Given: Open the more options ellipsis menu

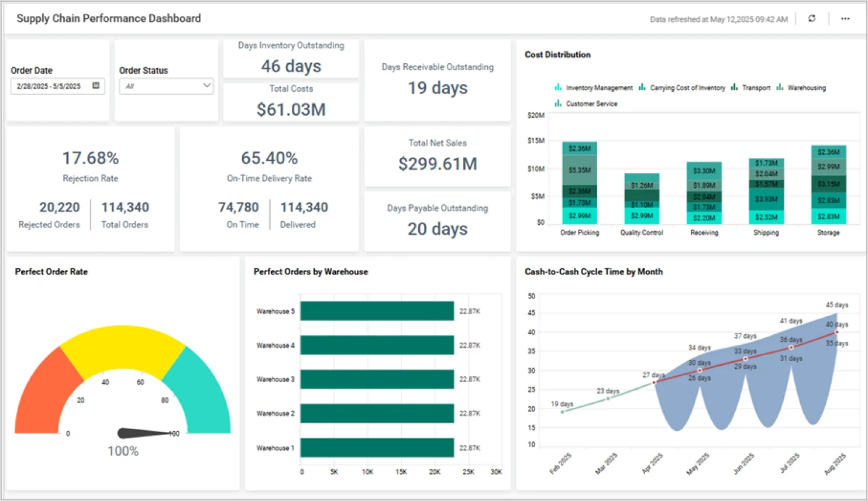Looking at the screenshot, I should [x=845, y=19].
